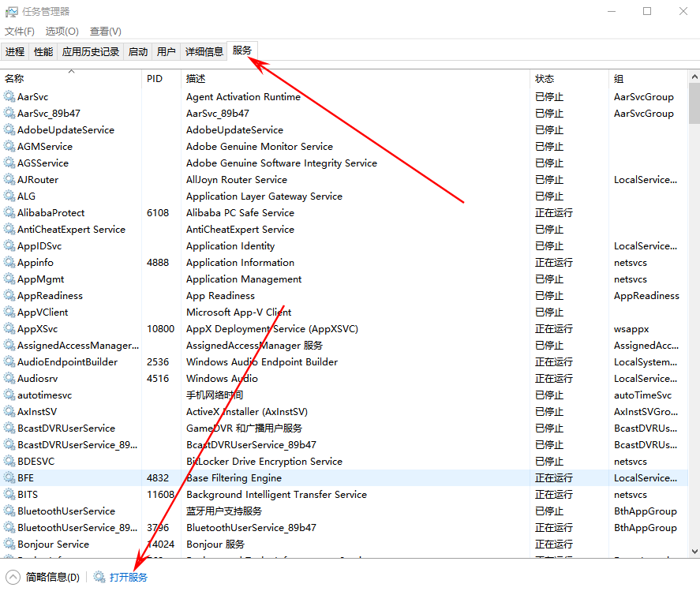The image size is (700, 595).
Task: Switch to the 应用历史记录 tab
Action: point(91,52)
